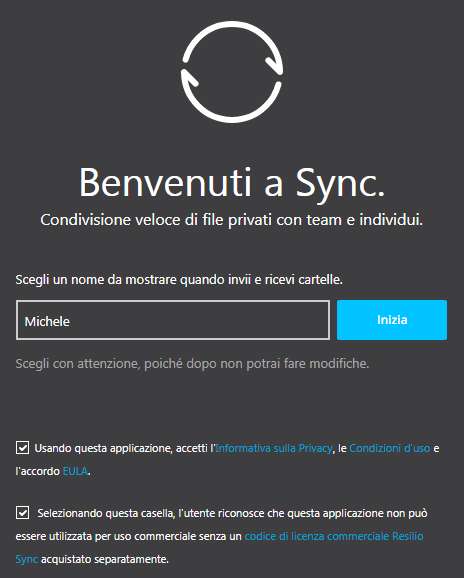Screen dimensions: 464x578
Task: Follow the codice di licenza commerciale Resilio link
Action: 334,536
